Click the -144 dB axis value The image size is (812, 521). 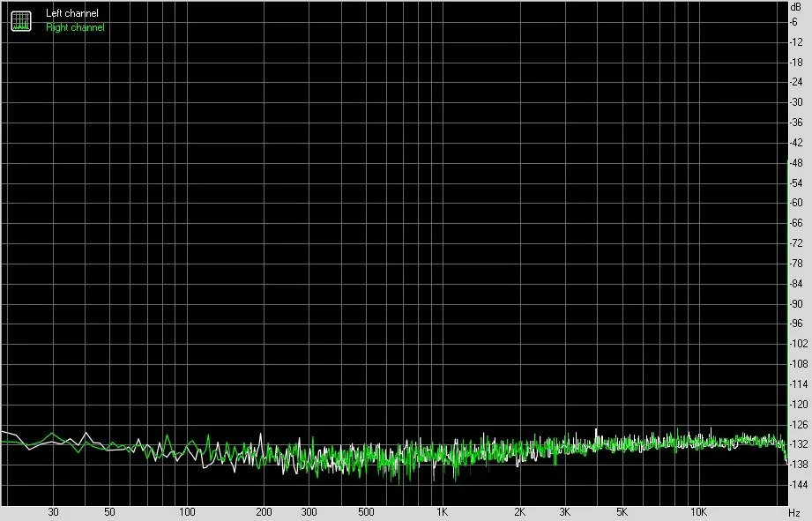(x=798, y=484)
